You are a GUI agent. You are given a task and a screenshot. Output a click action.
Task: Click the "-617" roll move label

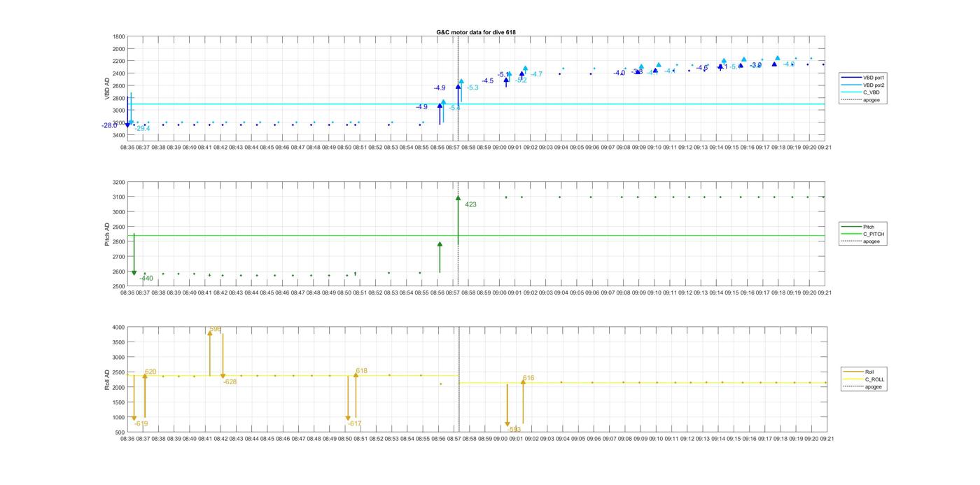(x=354, y=424)
